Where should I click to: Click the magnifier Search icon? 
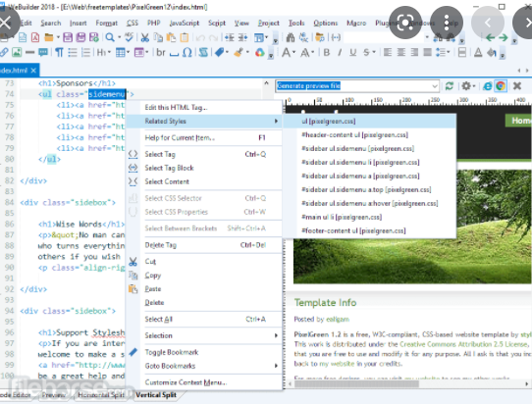pos(110,37)
